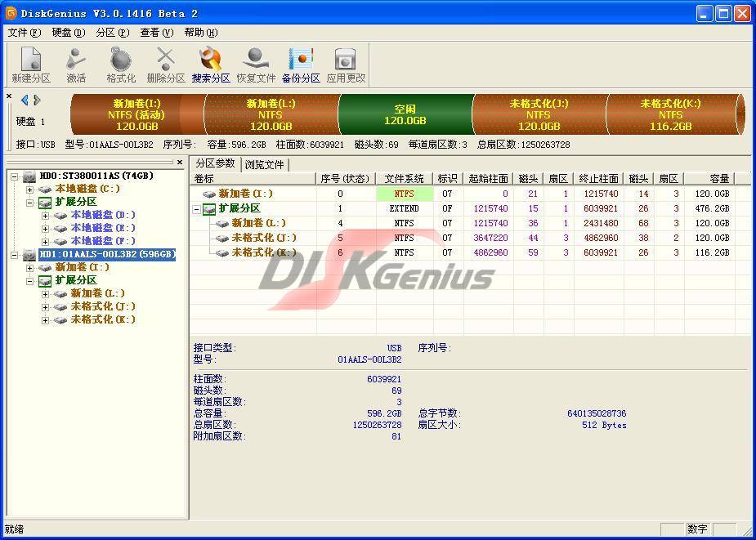
Task: Click the previous disk left arrow
Action: tap(25, 100)
